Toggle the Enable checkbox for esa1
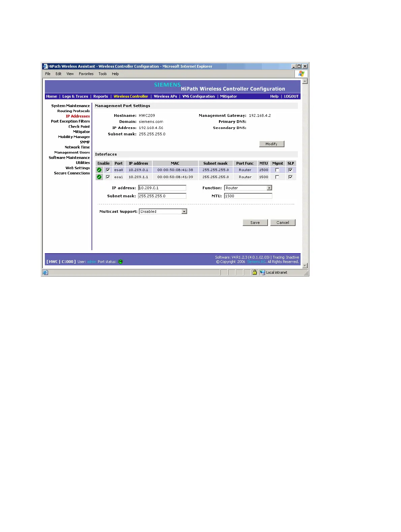The height and width of the screenshot is (532, 401). (x=108, y=177)
